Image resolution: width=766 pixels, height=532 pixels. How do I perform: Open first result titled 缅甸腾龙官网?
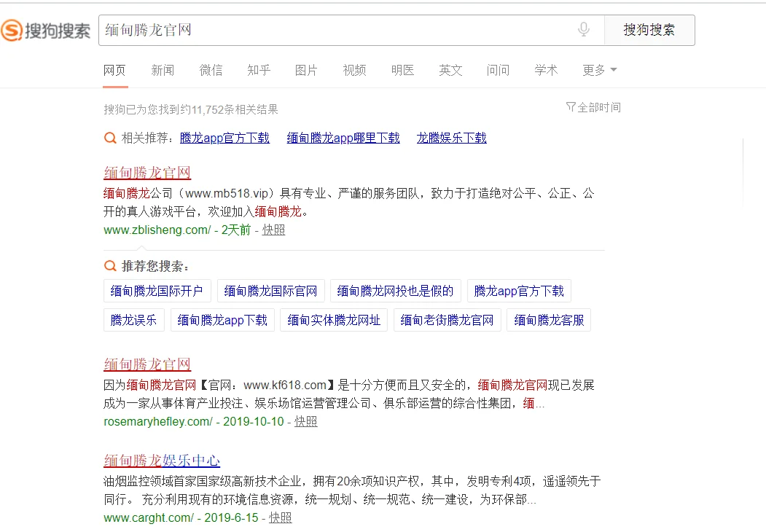pyautogui.click(x=147, y=173)
